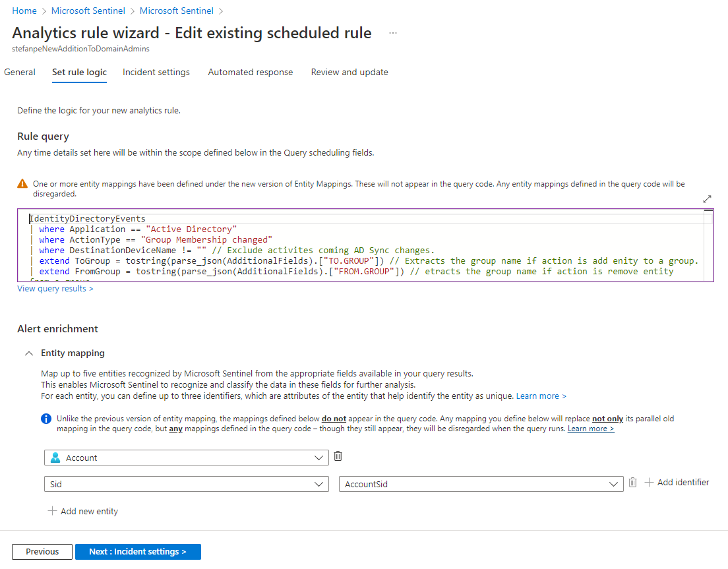
Task: Switch to the General tab
Action: [20, 72]
